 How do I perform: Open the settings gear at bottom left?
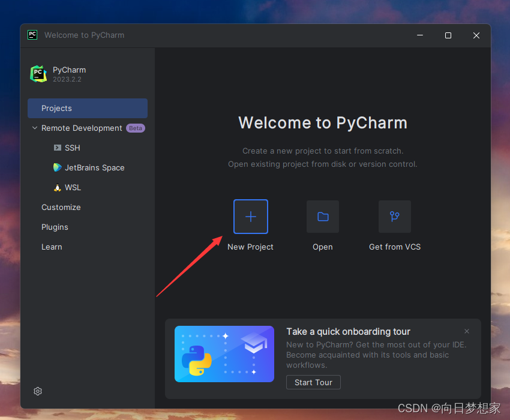[x=38, y=391]
